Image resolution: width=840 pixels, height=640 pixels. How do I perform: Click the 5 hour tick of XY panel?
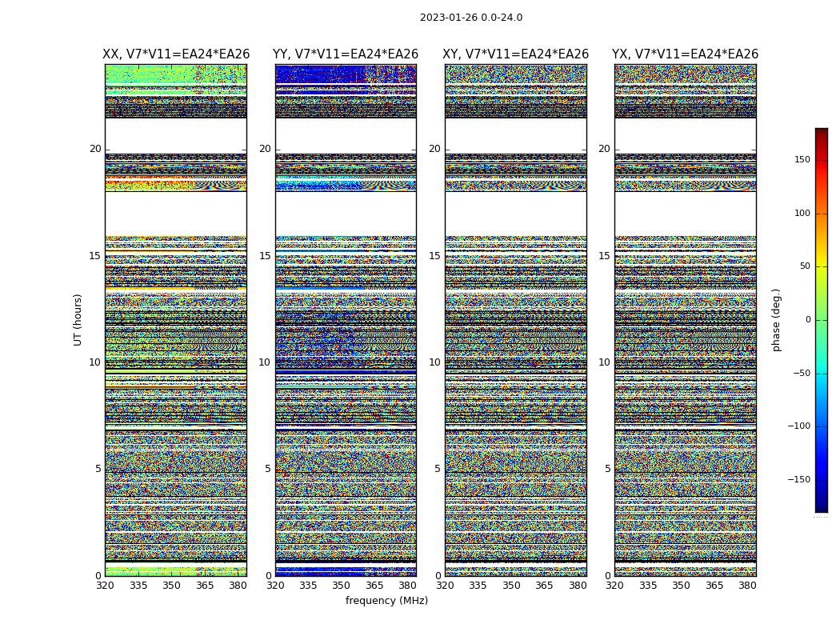(438, 469)
